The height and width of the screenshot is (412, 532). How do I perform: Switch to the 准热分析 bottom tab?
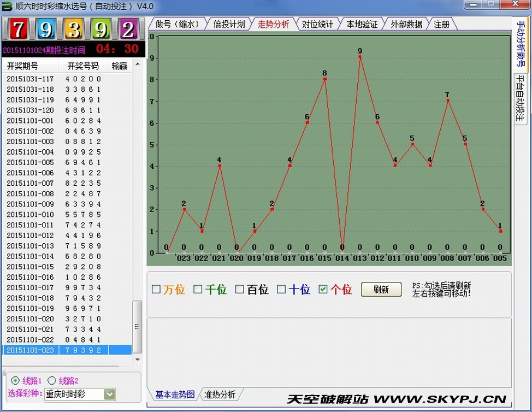pos(220,395)
